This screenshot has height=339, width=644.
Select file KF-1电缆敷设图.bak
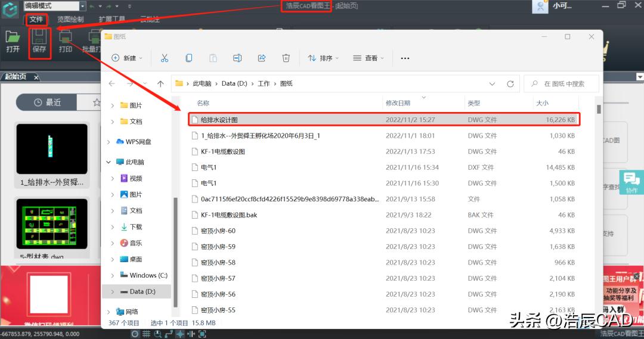point(383,215)
